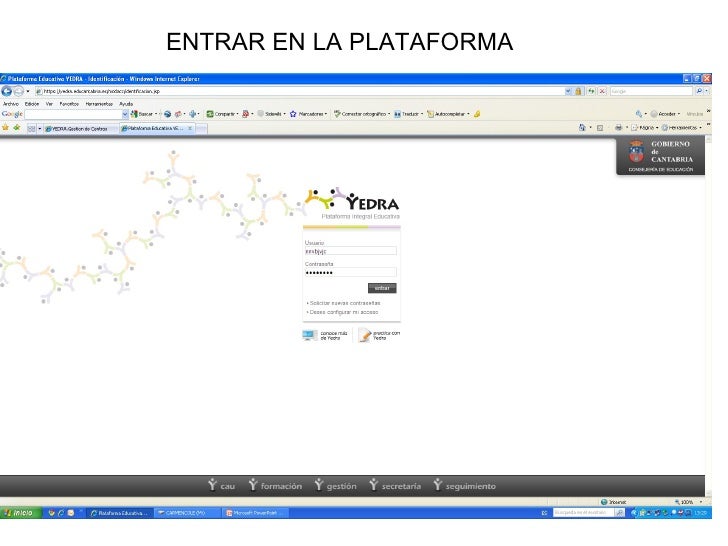Screen dimensions: 728x546
Task: Click Deseo configurar mi acceso link
Action: pyautogui.click(x=343, y=312)
